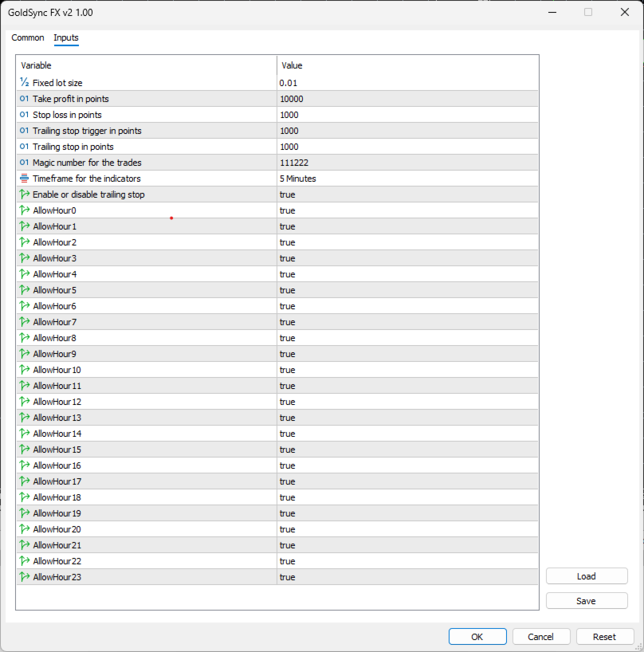Image resolution: width=644 pixels, height=652 pixels.
Task: Click the AllowHour19 variable name
Action: 57,513
